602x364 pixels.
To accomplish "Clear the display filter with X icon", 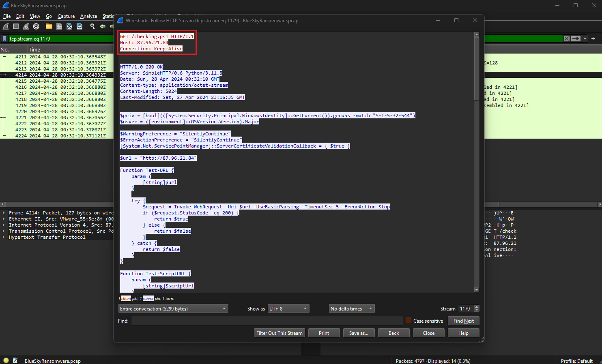I will [x=566, y=39].
